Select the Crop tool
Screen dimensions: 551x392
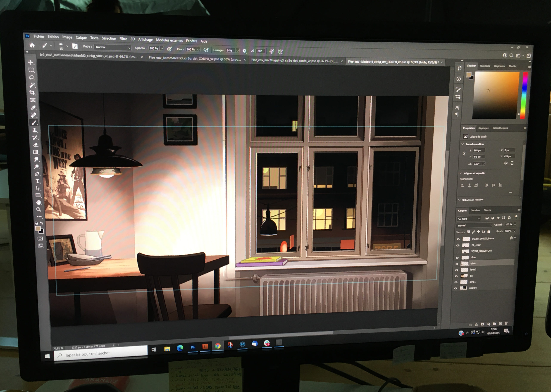[x=32, y=93]
